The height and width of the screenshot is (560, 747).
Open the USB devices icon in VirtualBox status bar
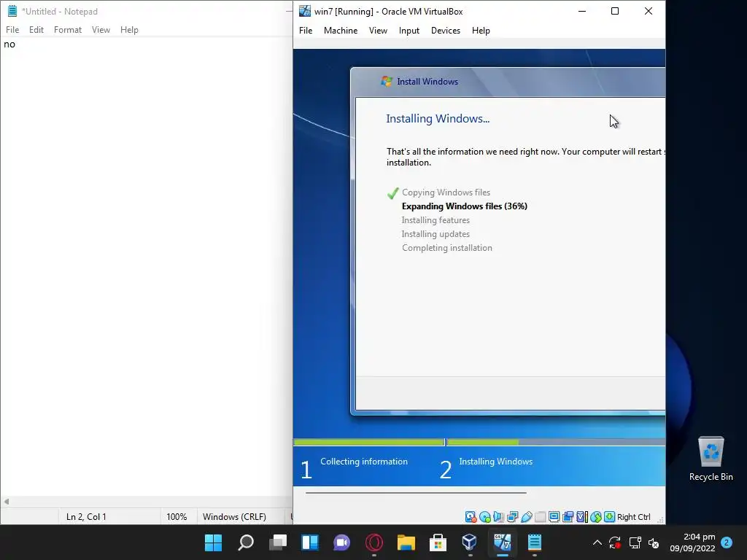[x=527, y=517]
